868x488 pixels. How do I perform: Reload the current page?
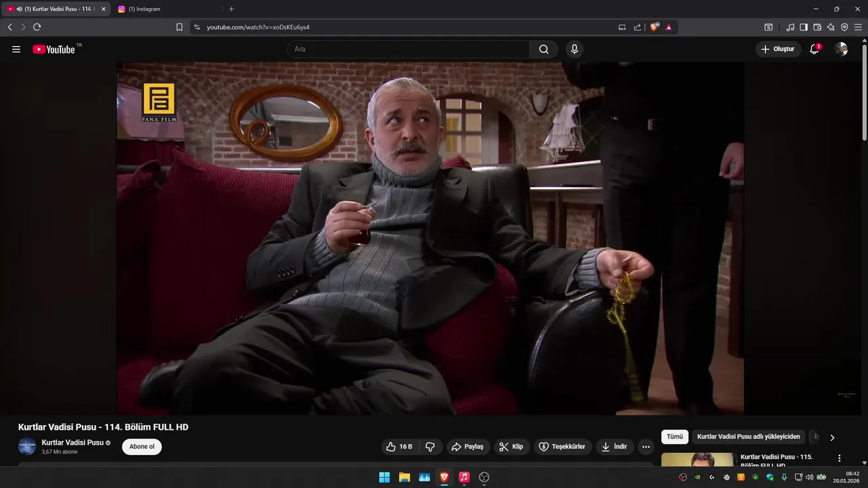37,27
